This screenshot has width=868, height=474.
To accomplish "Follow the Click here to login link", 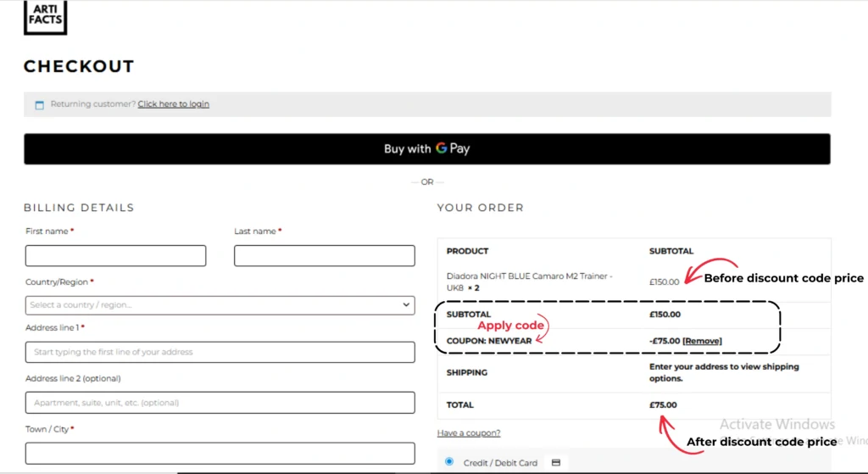I will [173, 104].
